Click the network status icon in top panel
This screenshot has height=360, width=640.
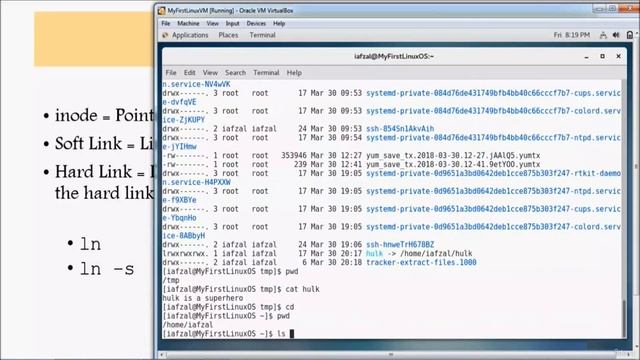pyautogui.click(x=603, y=36)
